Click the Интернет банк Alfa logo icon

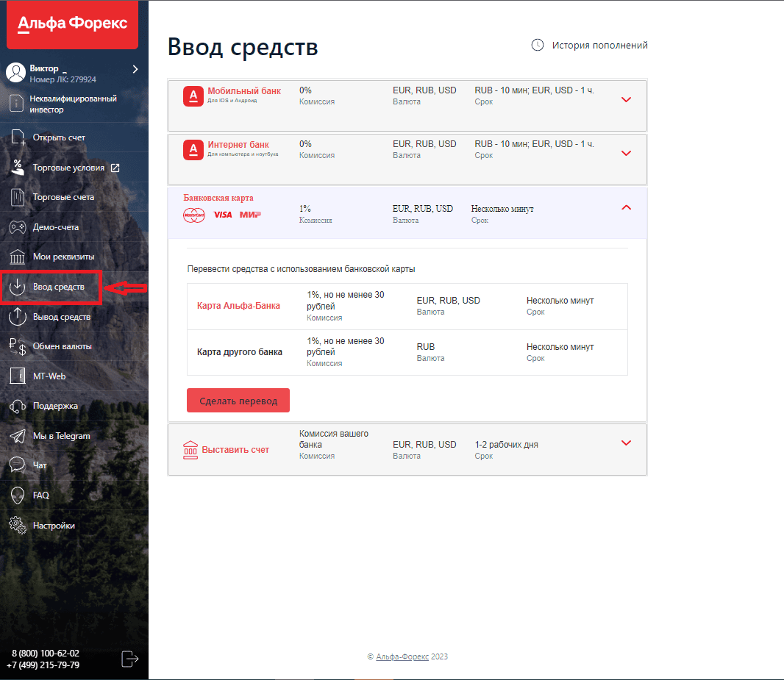pyautogui.click(x=193, y=150)
